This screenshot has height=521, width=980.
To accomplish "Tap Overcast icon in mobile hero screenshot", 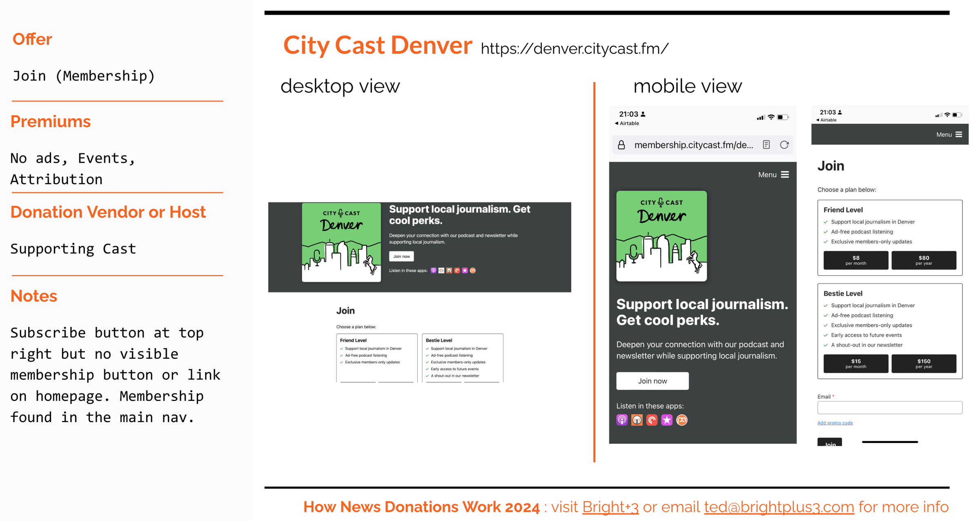I will (x=637, y=420).
